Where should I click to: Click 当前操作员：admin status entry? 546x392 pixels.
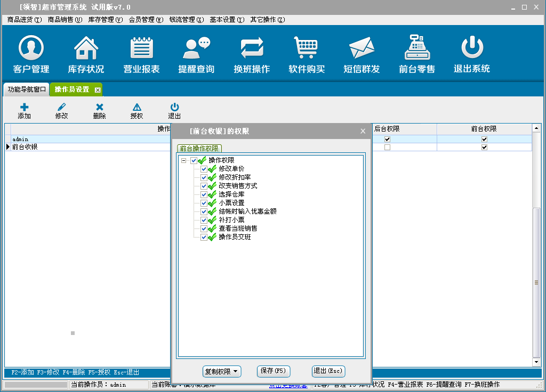(x=109, y=385)
